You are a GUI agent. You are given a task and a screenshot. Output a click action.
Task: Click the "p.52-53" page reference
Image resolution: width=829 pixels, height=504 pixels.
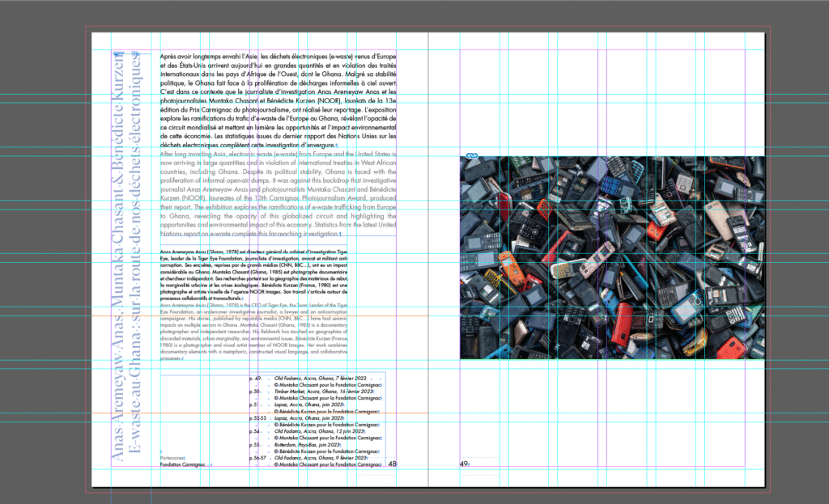click(x=257, y=418)
